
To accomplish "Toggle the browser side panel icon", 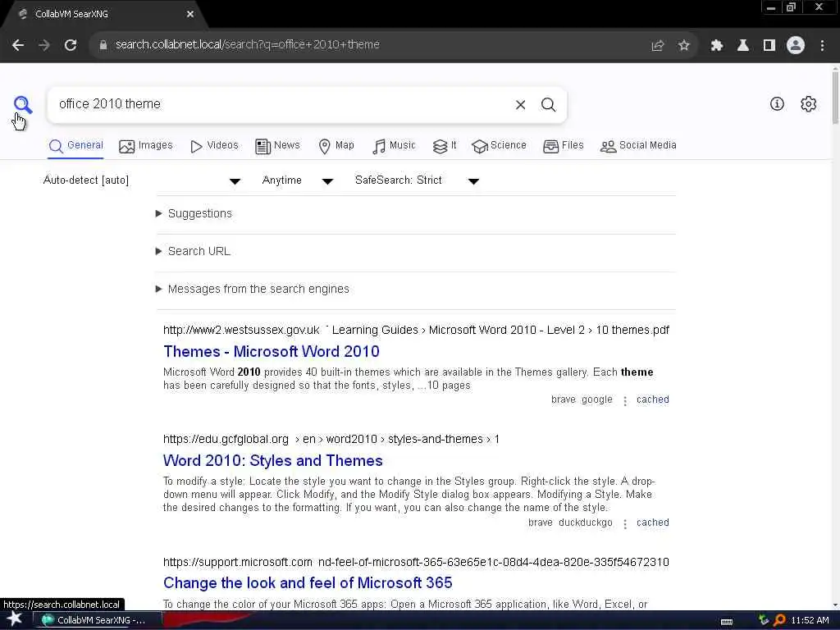I will click(769, 46).
